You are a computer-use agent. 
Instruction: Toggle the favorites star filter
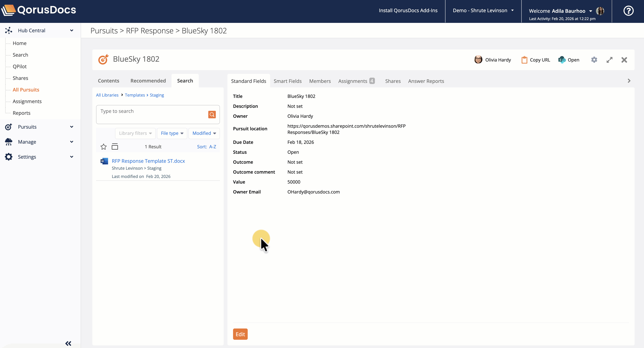(104, 147)
